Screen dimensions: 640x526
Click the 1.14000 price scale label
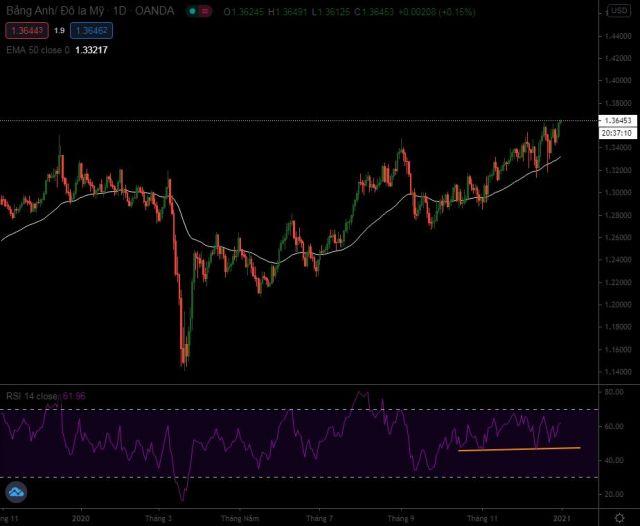coord(618,372)
